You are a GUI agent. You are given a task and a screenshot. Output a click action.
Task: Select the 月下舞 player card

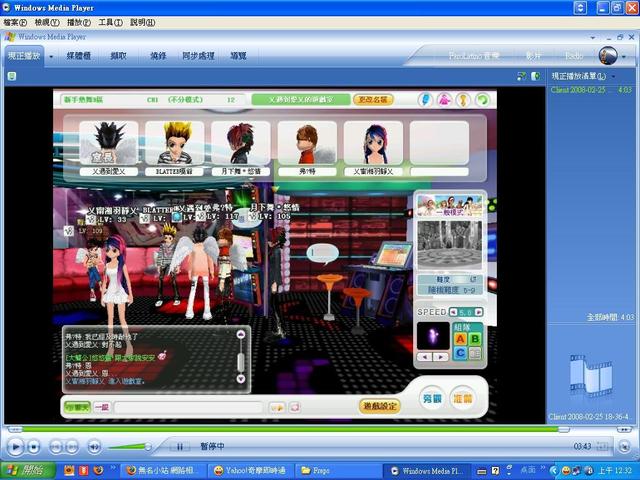pyautogui.click(x=240, y=148)
